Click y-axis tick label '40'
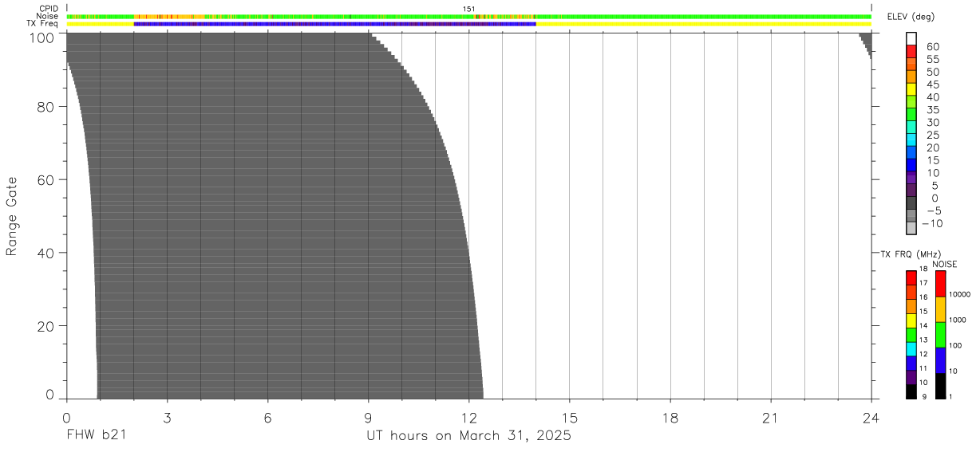The width and height of the screenshot is (980, 452). 46,253
